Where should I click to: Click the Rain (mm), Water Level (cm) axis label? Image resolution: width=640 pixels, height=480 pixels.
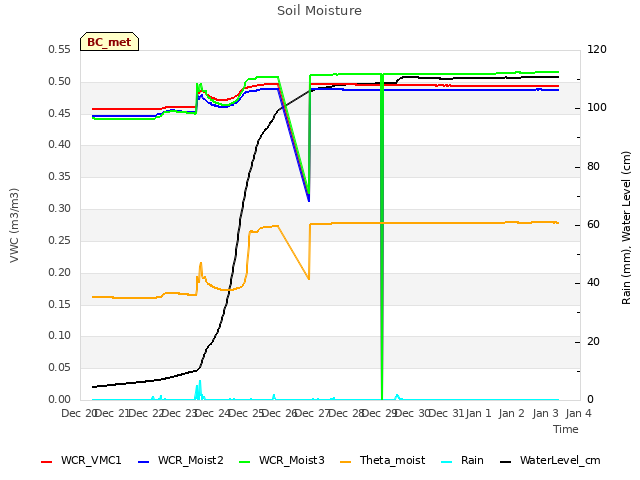click(x=626, y=228)
